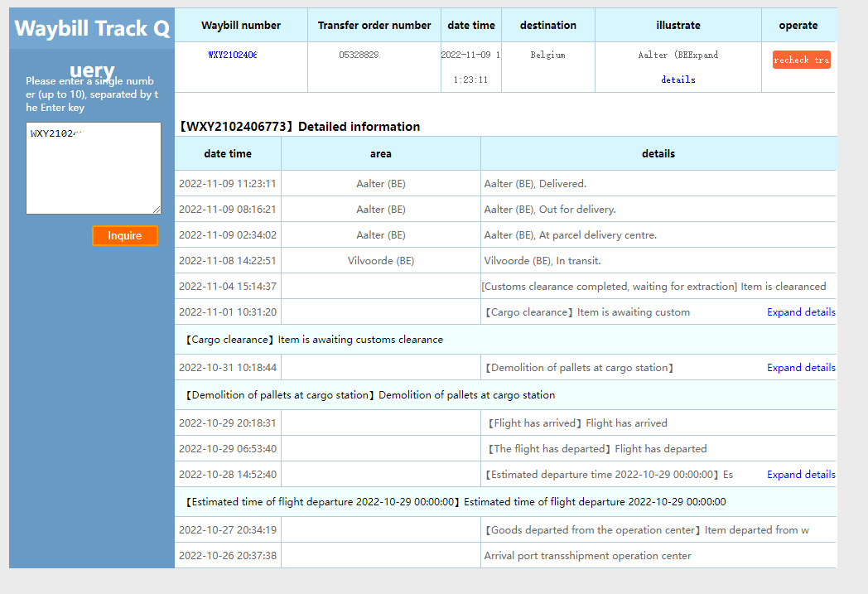Expand details for Estimated departure time entry
The width and height of the screenshot is (868, 594).
tap(800, 475)
